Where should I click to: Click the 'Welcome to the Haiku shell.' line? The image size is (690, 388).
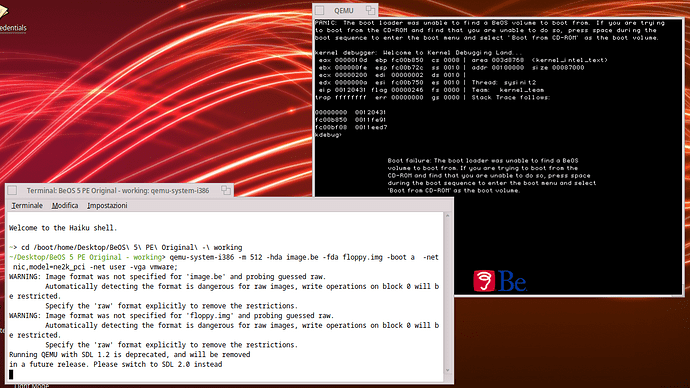[x=63, y=228]
